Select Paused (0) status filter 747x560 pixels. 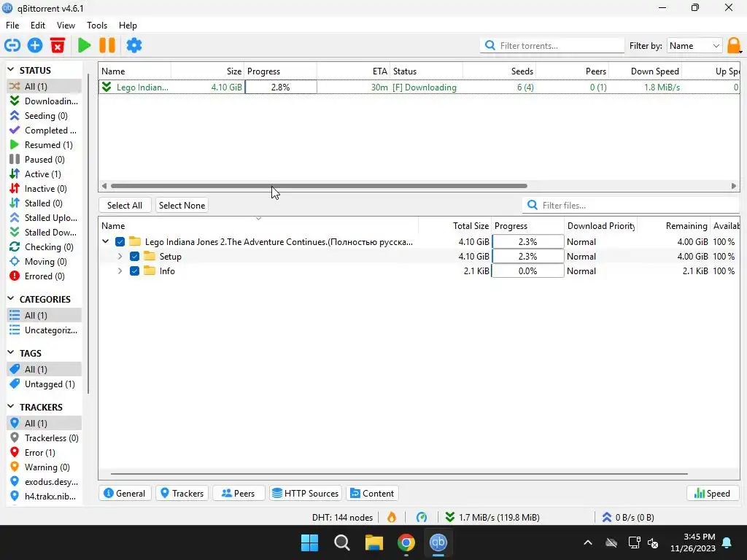(x=44, y=160)
